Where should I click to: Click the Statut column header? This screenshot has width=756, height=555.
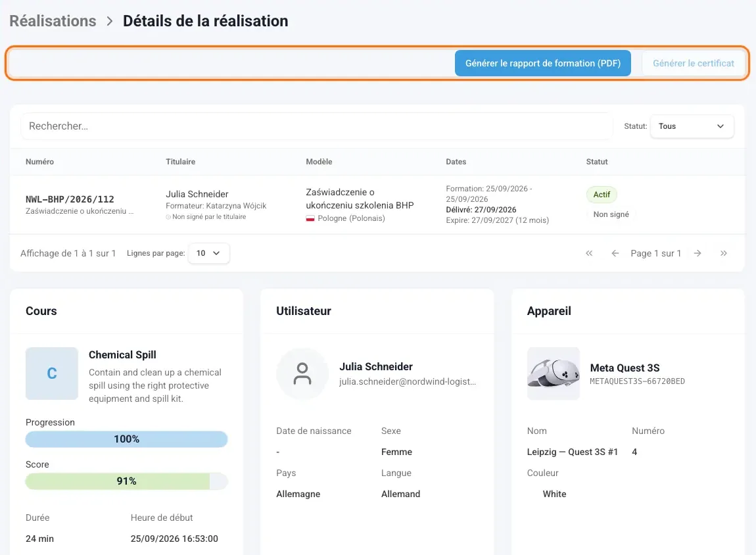[x=597, y=162]
